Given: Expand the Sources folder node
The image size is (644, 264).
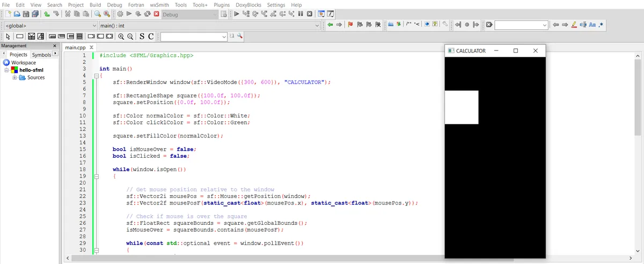Looking at the screenshot, I should click(14, 77).
